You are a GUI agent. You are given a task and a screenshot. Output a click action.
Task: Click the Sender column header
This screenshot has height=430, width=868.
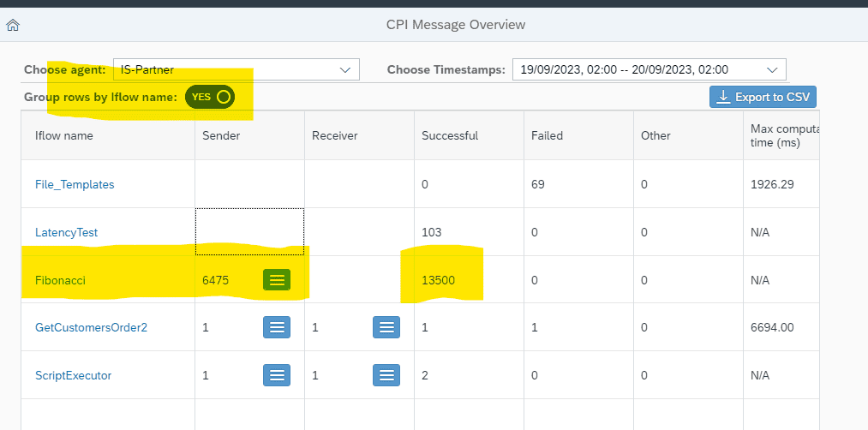[x=249, y=135]
